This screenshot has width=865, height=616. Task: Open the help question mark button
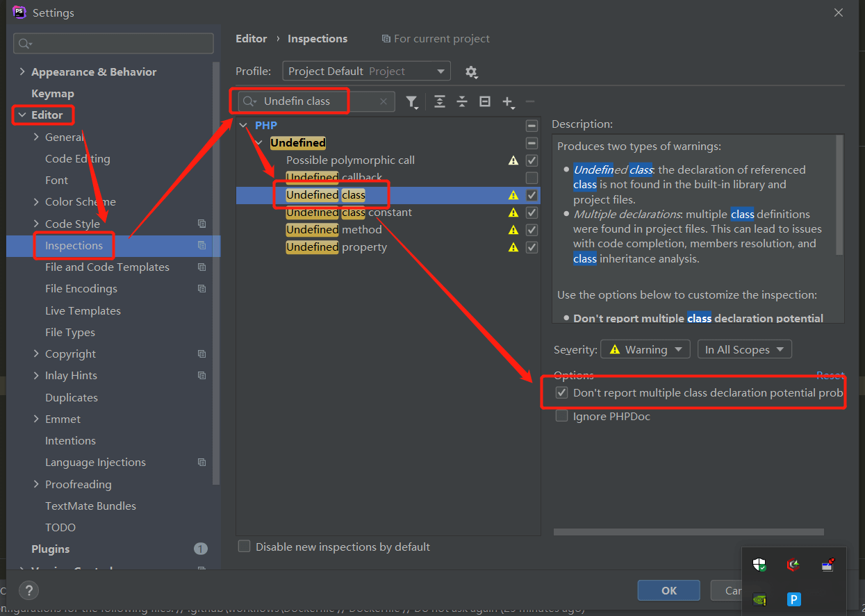28,590
